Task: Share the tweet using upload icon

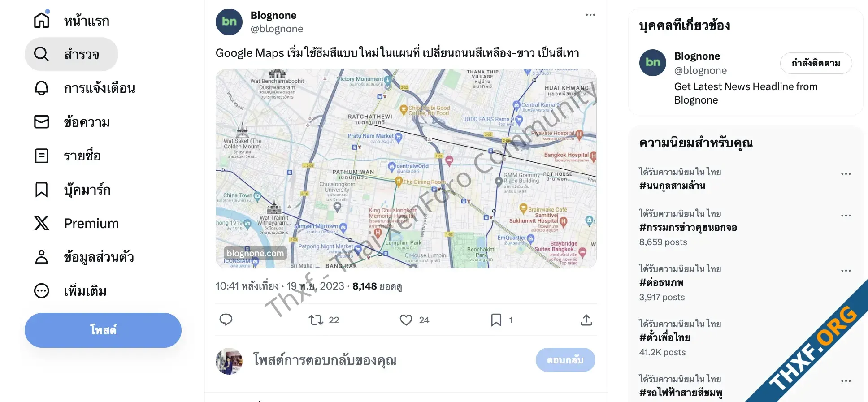Action: (586, 320)
